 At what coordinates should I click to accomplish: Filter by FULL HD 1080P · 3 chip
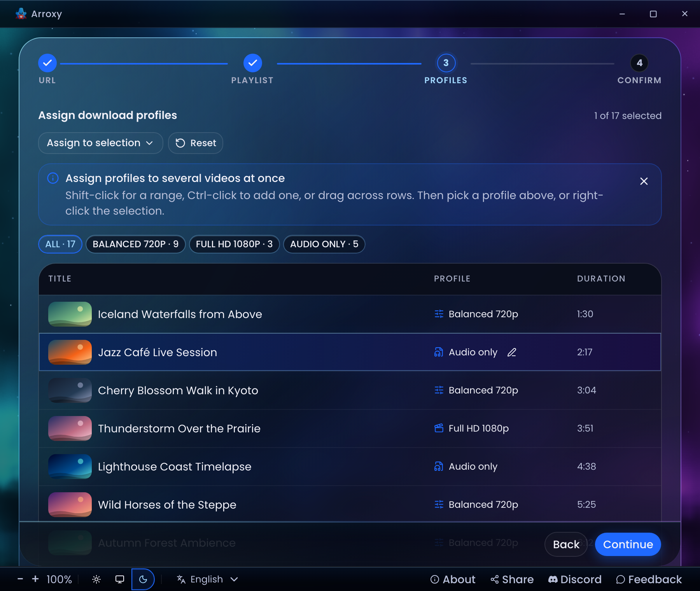point(234,244)
